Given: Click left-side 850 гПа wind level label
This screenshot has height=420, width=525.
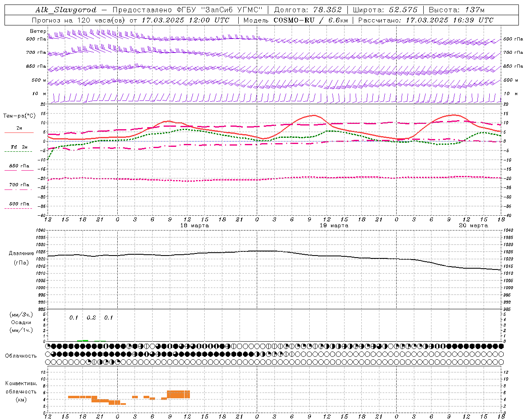Looking at the screenshot, I should 36,66.
